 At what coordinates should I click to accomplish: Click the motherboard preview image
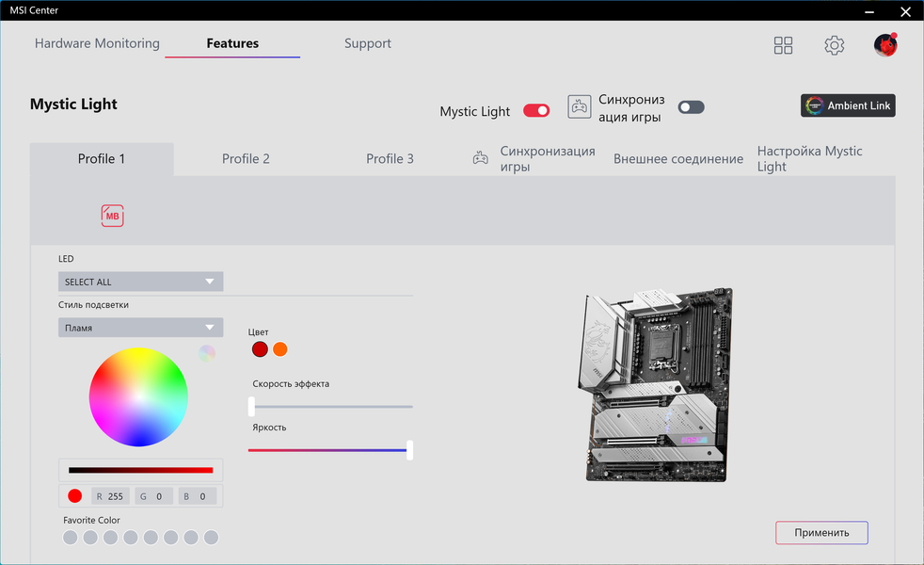pos(655,384)
